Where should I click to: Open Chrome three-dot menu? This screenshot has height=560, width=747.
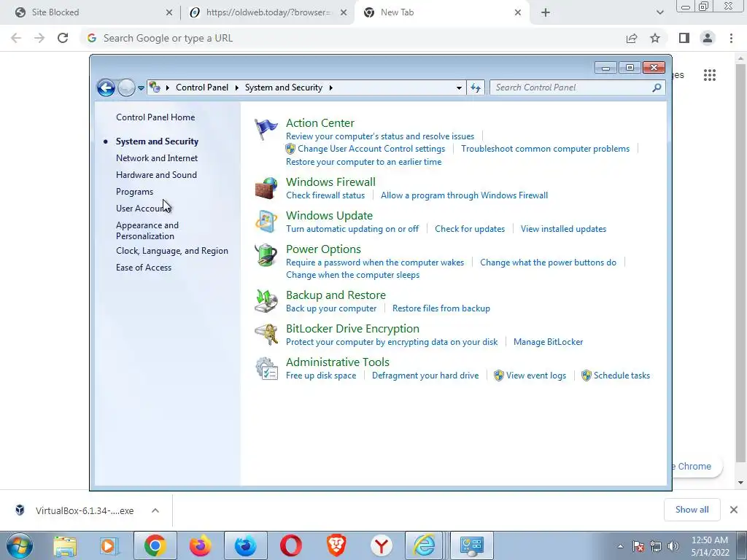coord(731,38)
